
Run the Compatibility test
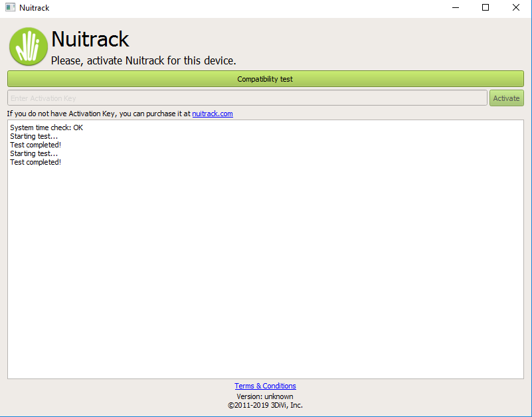(x=265, y=79)
